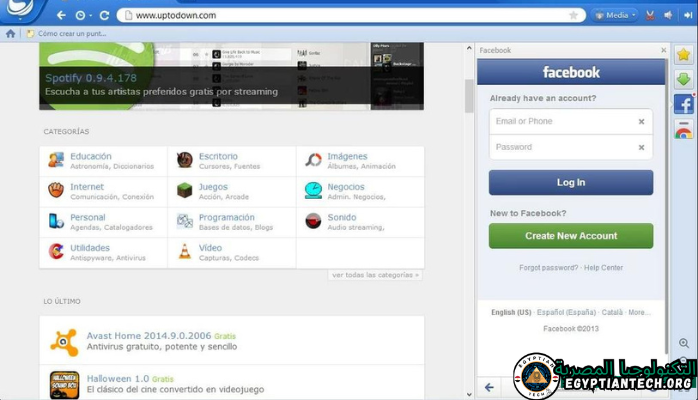Screen dimensions: 698x400
Task: Open the Juegos category link
Action: 212,187
